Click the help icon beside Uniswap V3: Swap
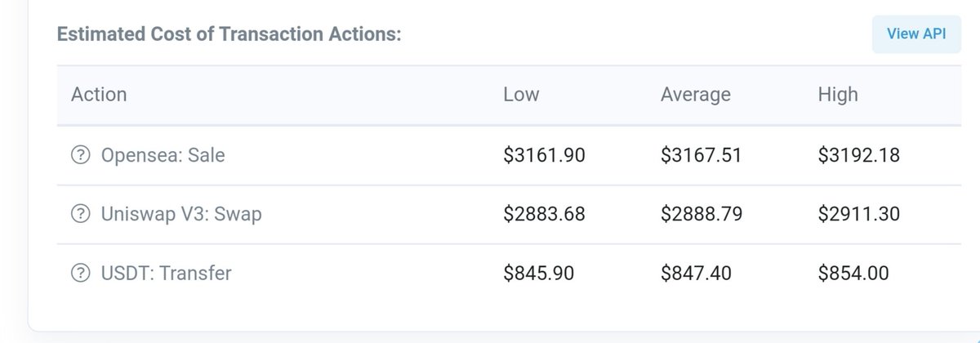This screenshot has height=343, width=980. (x=81, y=214)
